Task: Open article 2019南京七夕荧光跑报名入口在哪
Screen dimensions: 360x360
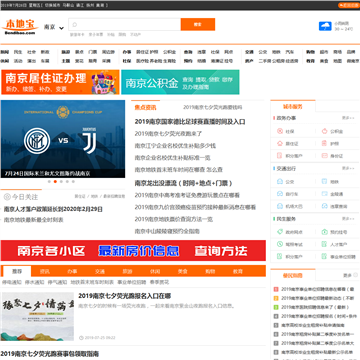Action: (x=124, y=296)
